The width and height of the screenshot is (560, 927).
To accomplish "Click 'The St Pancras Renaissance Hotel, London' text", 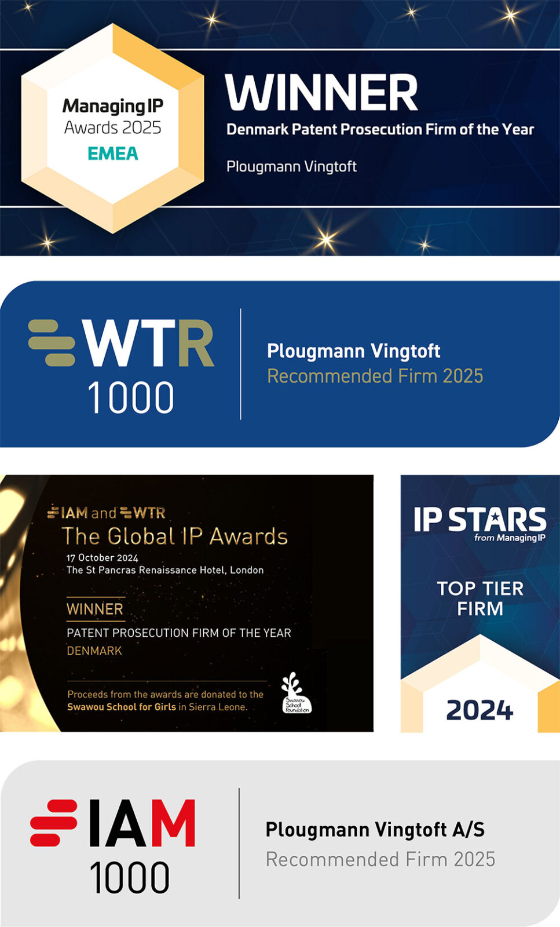I will pos(165,570).
